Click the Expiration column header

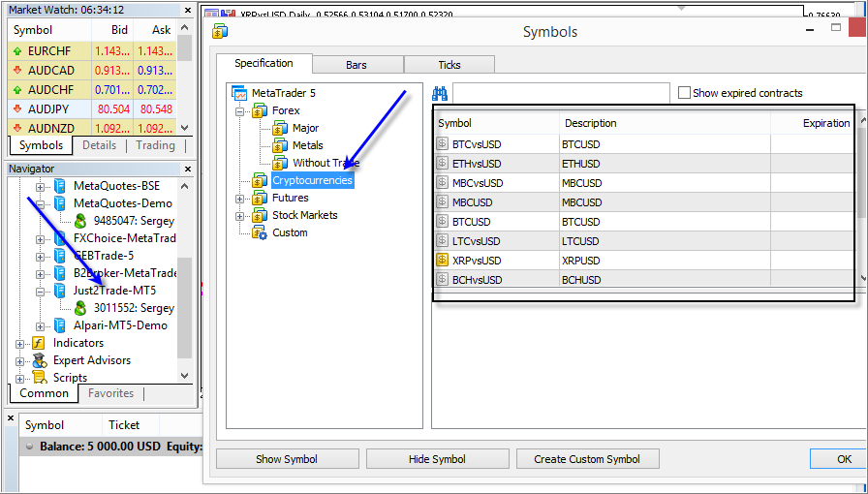point(813,123)
